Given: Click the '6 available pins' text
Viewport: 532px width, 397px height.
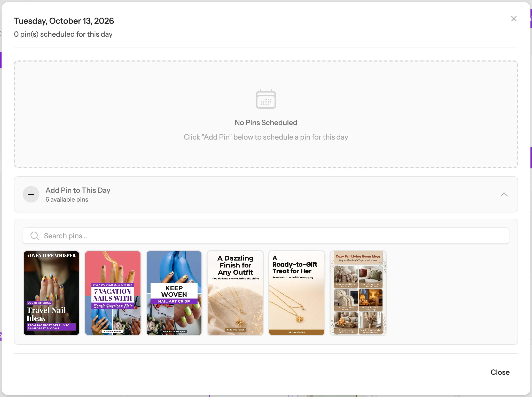Looking at the screenshot, I should pos(67,200).
